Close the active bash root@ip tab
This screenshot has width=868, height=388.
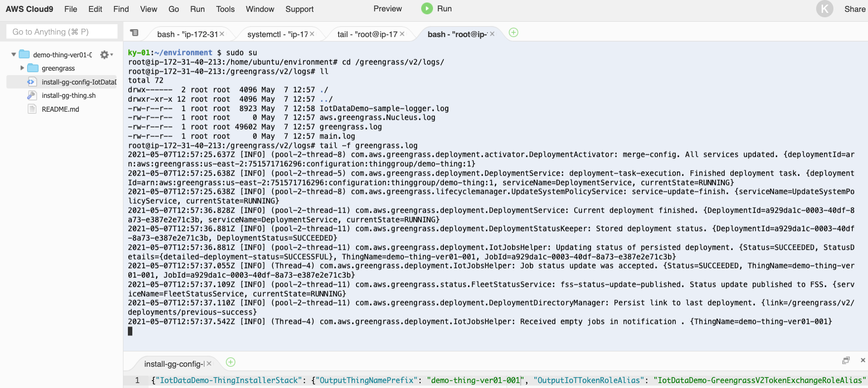click(x=492, y=34)
